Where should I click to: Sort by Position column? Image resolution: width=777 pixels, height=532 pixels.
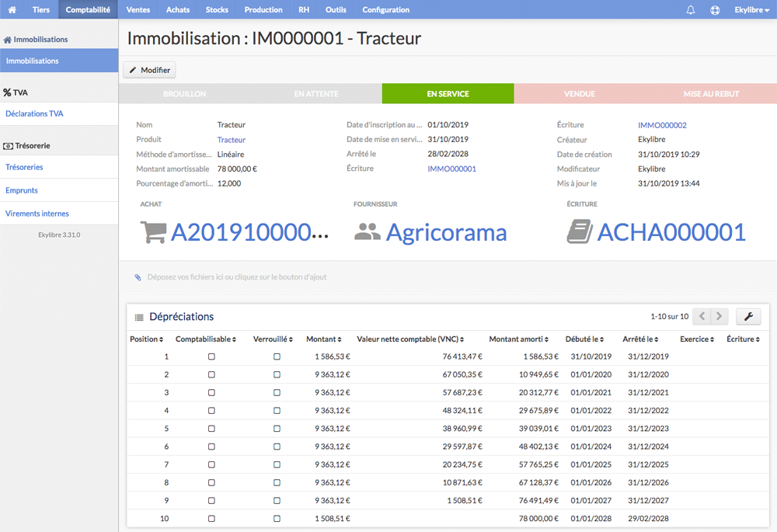click(x=147, y=339)
